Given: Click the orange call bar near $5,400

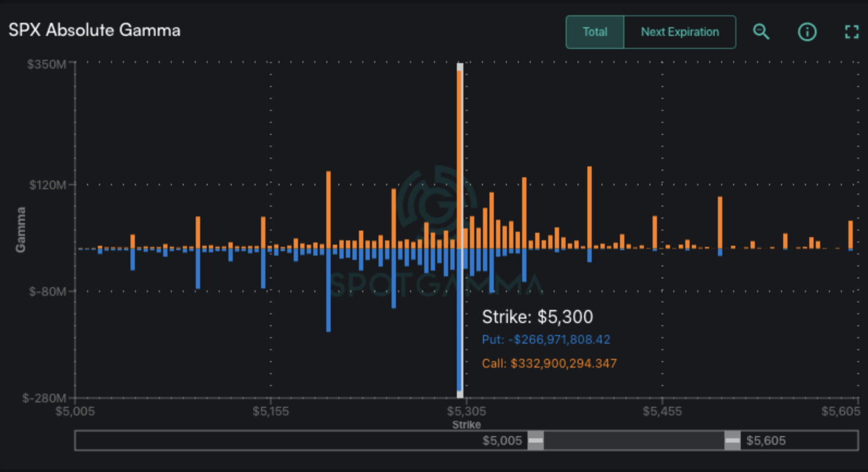Looking at the screenshot, I should coord(590,207).
